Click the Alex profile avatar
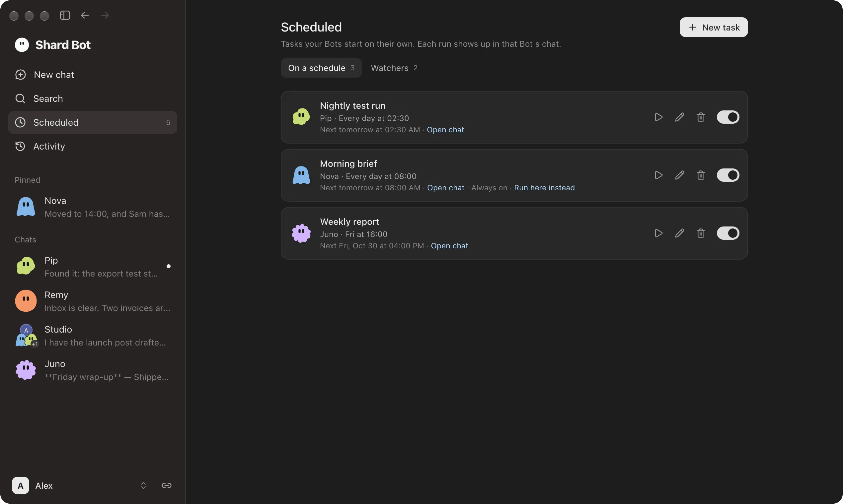This screenshot has width=843, height=504. click(x=20, y=485)
